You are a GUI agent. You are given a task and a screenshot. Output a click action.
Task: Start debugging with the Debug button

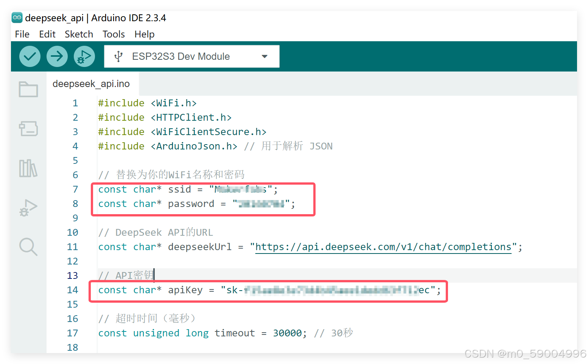click(x=84, y=56)
